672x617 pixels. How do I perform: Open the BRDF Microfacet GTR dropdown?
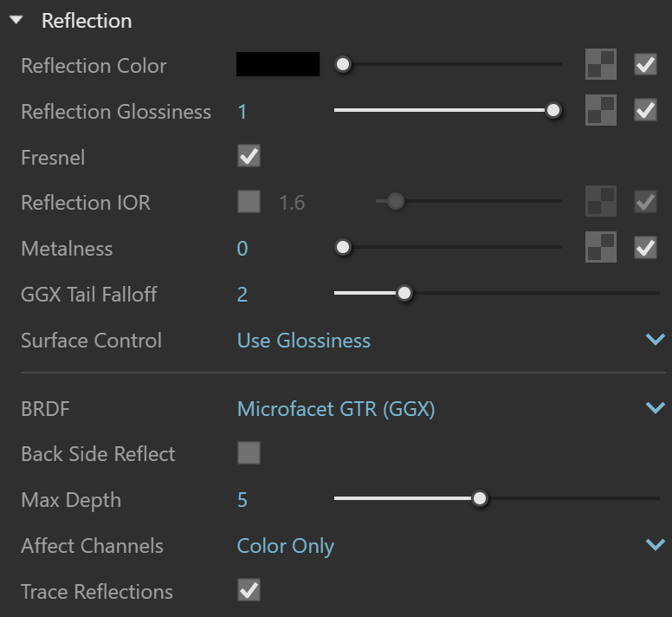point(451,408)
